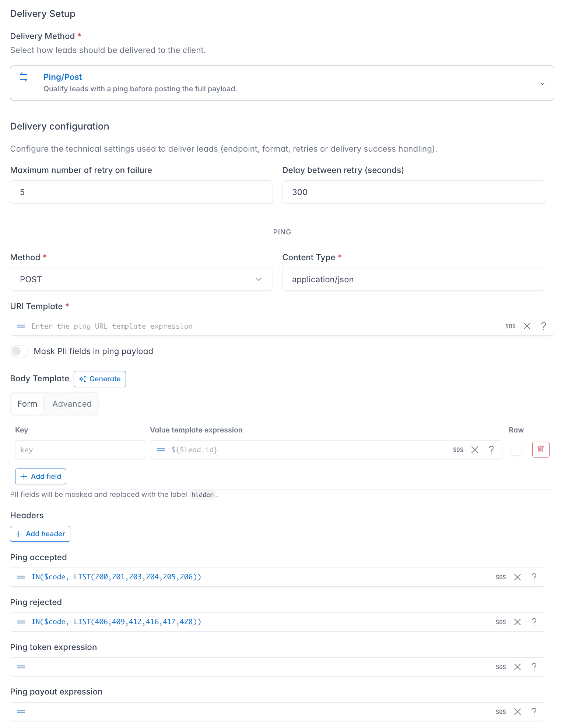
Task: Clear the URI Template expression with X icon
Action: 527,326
